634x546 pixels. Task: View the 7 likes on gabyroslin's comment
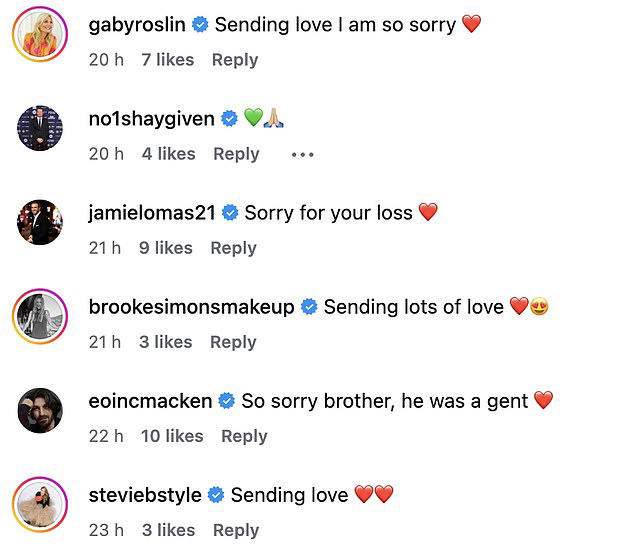pos(167,60)
